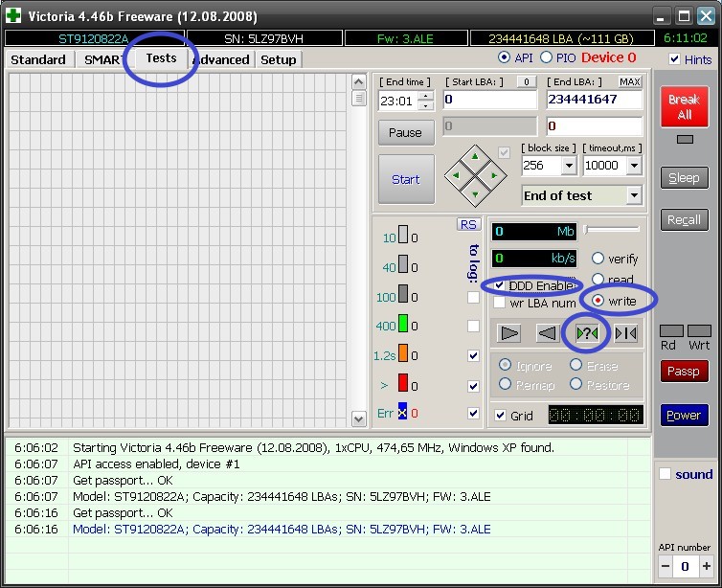
Task: Click the MAX end LBA button
Action: 629,82
